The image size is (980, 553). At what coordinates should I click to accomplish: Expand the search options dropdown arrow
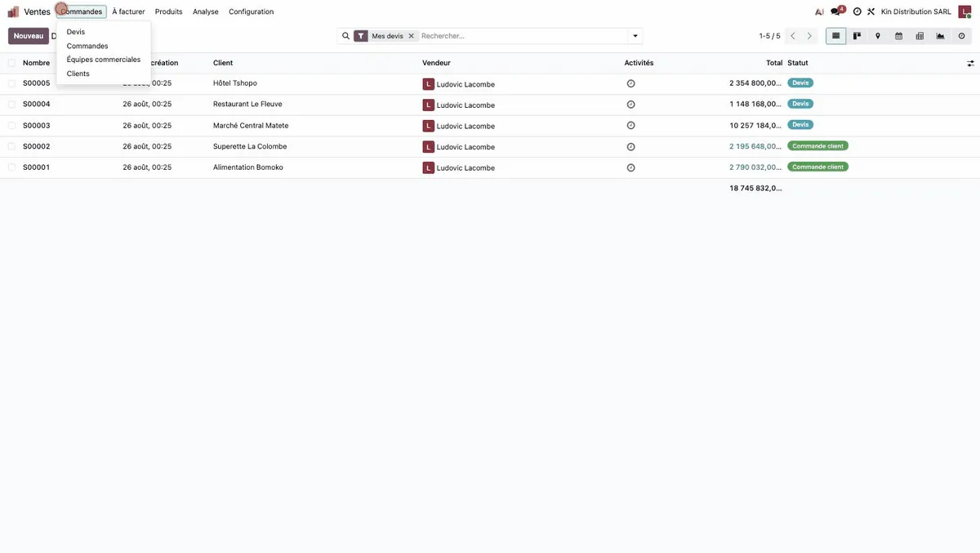click(x=635, y=36)
